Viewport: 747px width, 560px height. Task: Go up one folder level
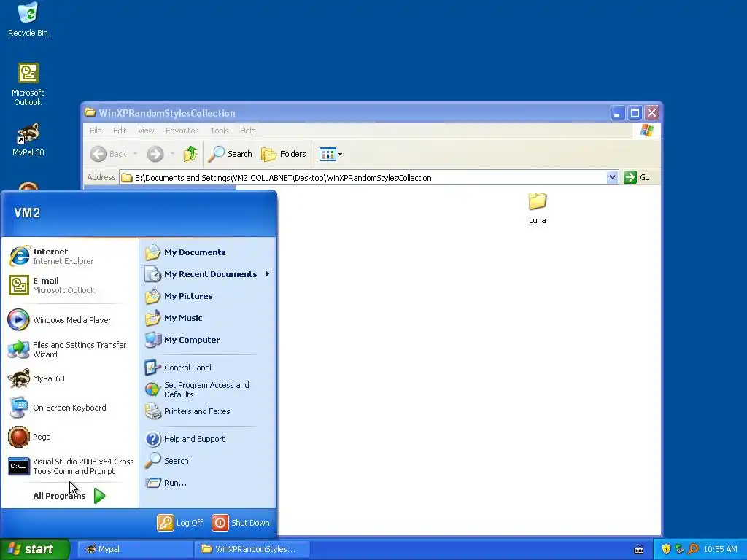pos(190,154)
